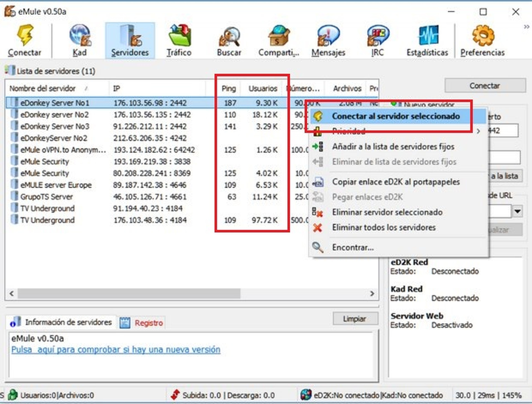Switch to the Registro tab
This screenshot has height=404, width=532.
[142, 323]
